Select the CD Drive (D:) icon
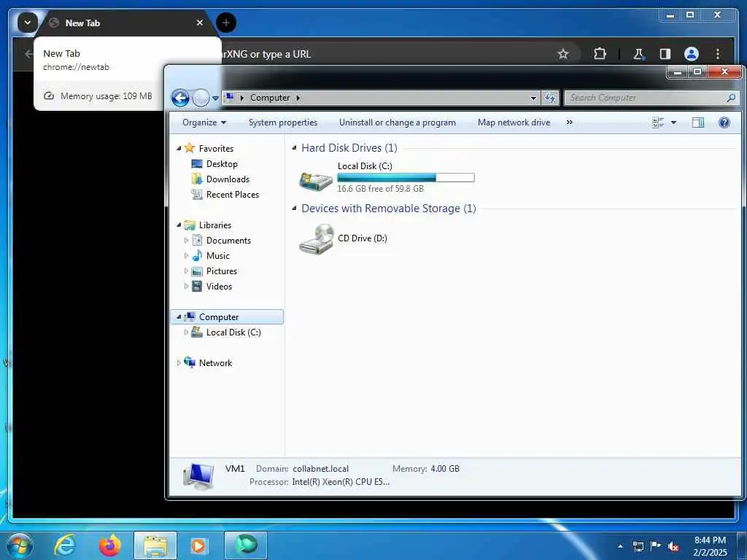The image size is (747, 560). click(316, 239)
